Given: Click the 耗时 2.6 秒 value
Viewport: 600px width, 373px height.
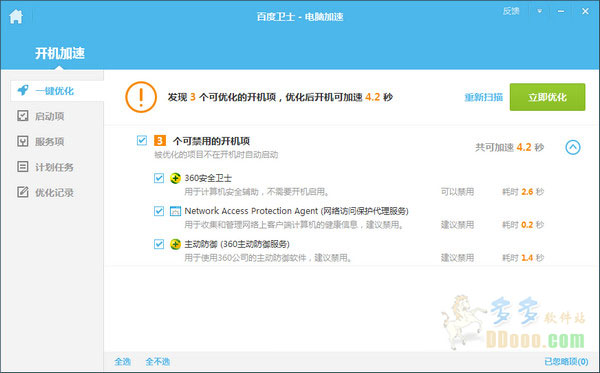Looking at the screenshot, I should click(523, 192).
